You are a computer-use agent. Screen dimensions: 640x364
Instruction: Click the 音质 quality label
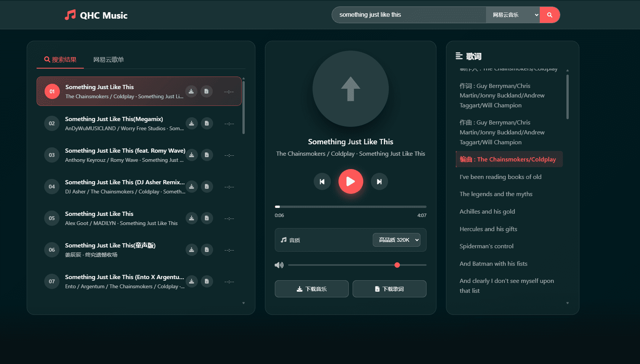[x=295, y=240]
